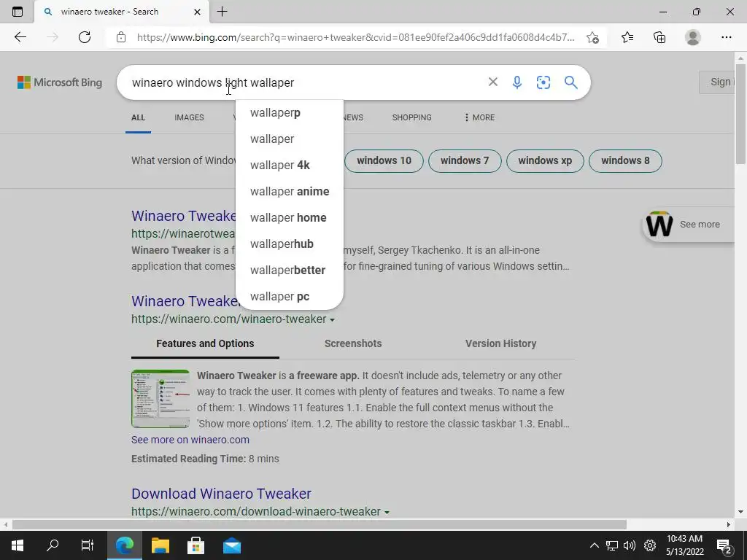This screenshot has height=560, width=747.
Task: Open Microsoft Store from taskbar
Action: [x=196, y=545]
